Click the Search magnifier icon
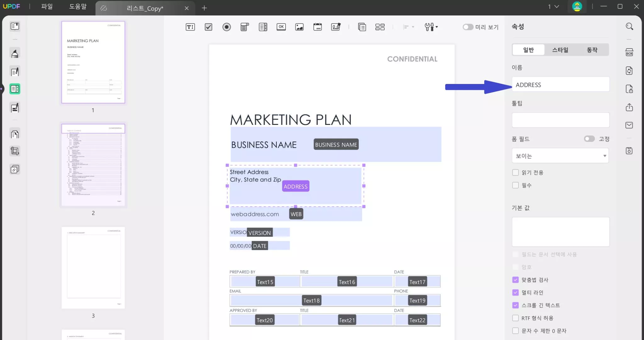 pos(629,26)
